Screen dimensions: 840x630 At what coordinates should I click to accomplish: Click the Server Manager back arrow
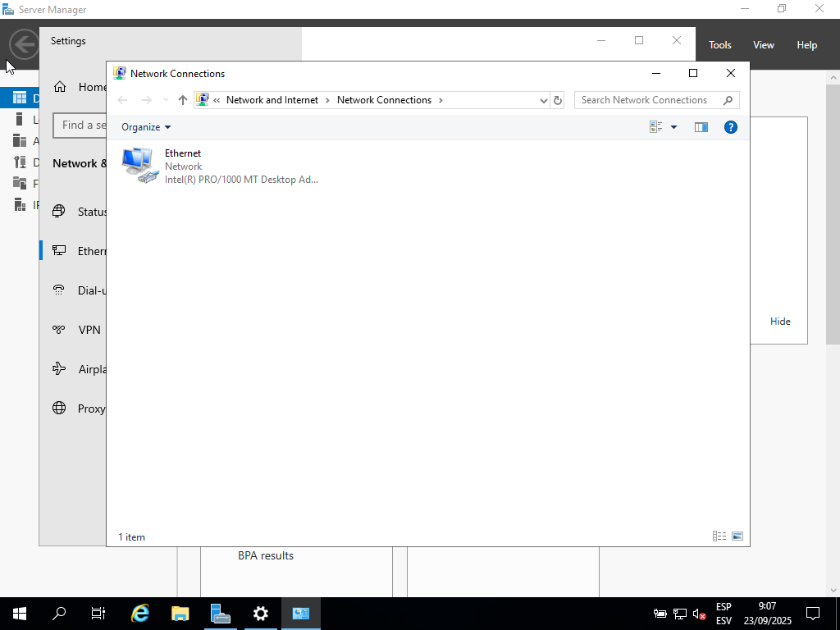(24, 44)
